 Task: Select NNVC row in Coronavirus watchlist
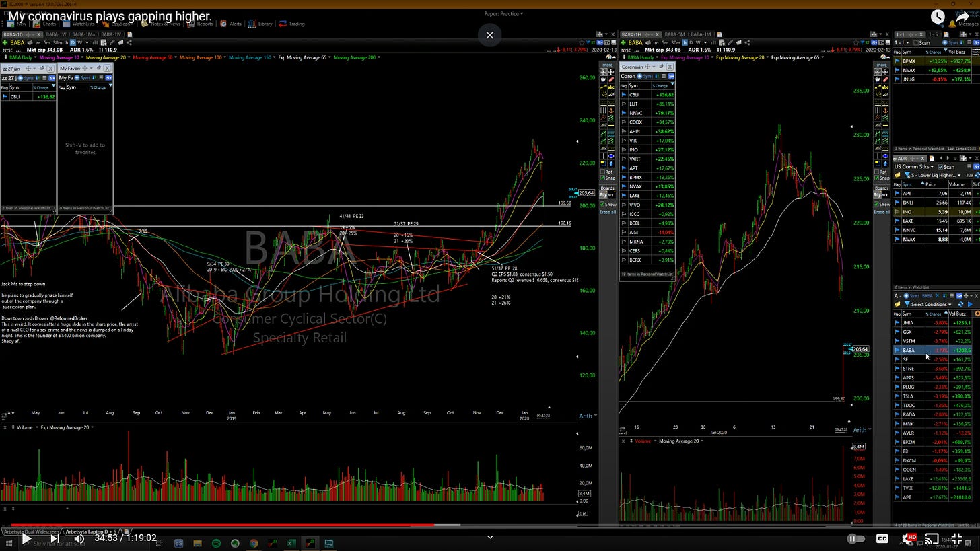tap(647, 113)
